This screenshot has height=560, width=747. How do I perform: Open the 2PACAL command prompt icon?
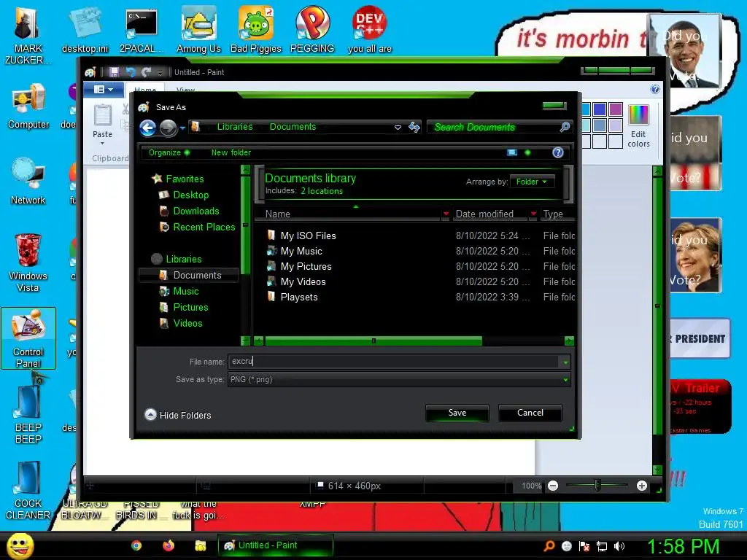coord(142,29)
